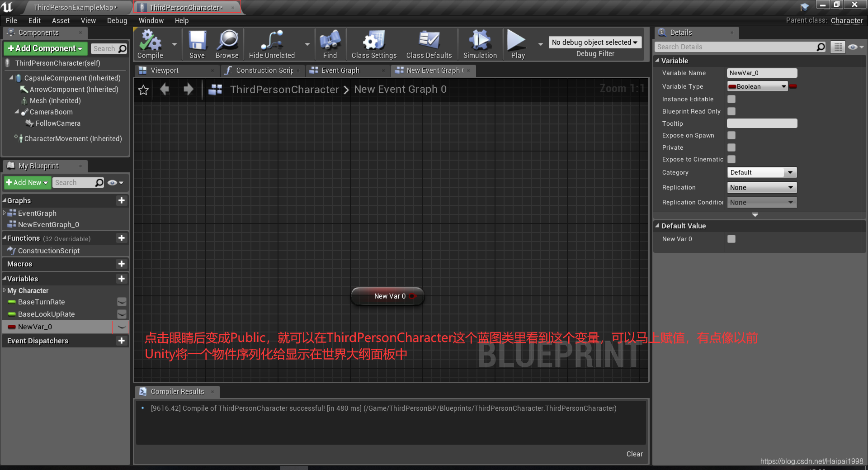Open Play options dropdown arrow
Viewport: 868px width, 470px height.
coord(540,44)
